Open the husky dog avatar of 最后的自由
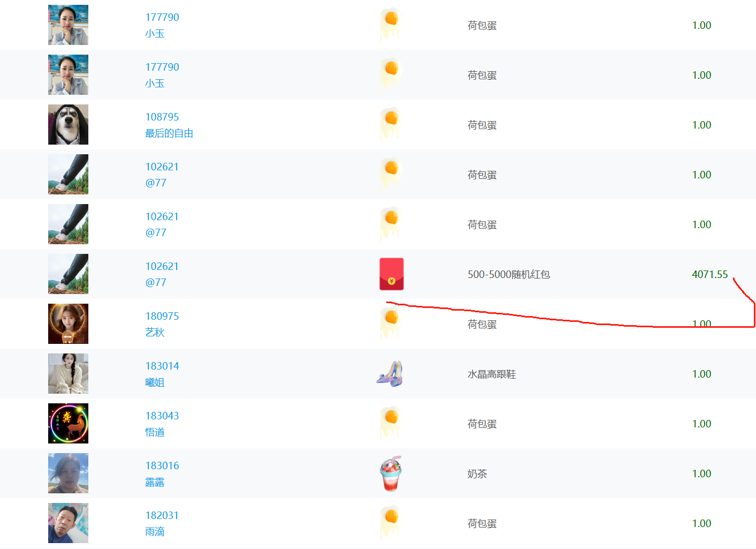 (68, 125)
